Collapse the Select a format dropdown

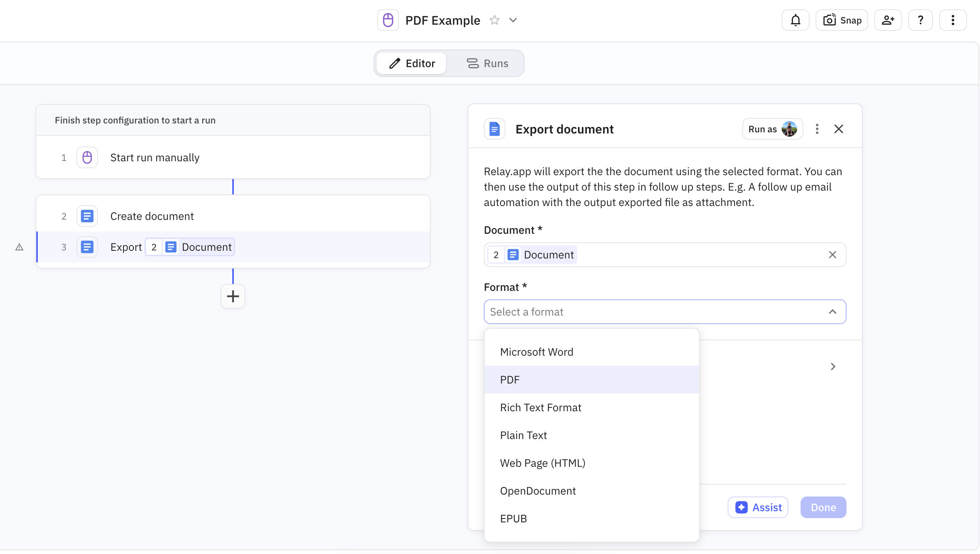pyautogui.click(x=832, y=312)
